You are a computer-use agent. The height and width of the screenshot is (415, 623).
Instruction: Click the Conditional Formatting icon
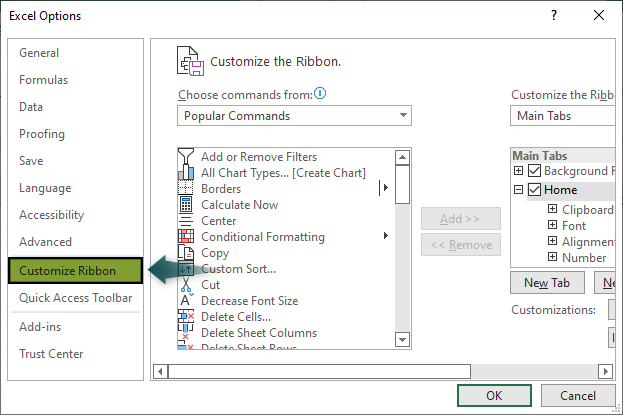[x=186, y=237]
